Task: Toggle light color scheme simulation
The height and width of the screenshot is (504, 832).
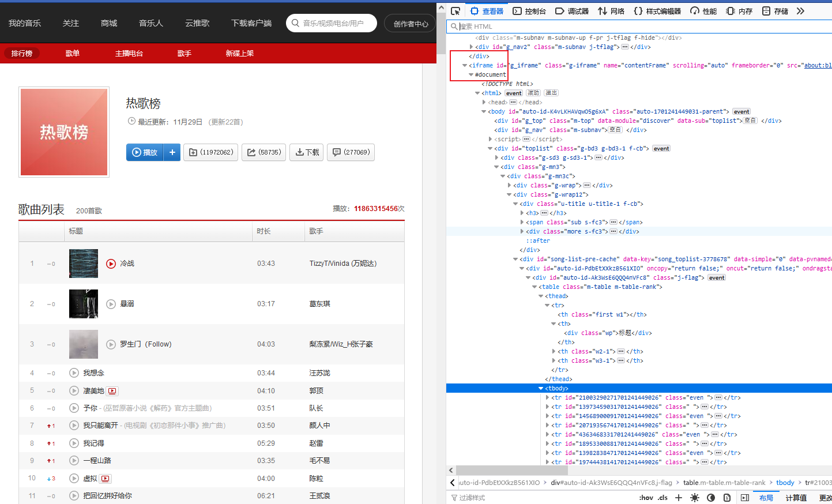Action: 695,498
